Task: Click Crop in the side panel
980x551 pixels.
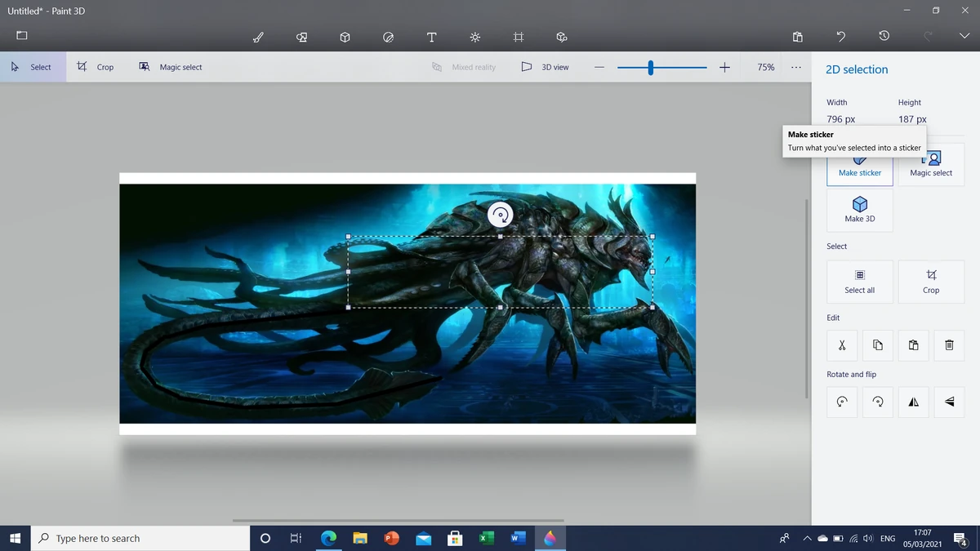Action: coord(931,282)
